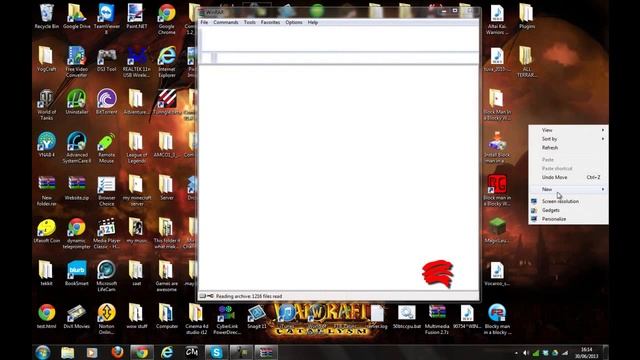Viewport: 640px width, 360px height.
Task: Click the Windows Start button
Action: (42, 352)
